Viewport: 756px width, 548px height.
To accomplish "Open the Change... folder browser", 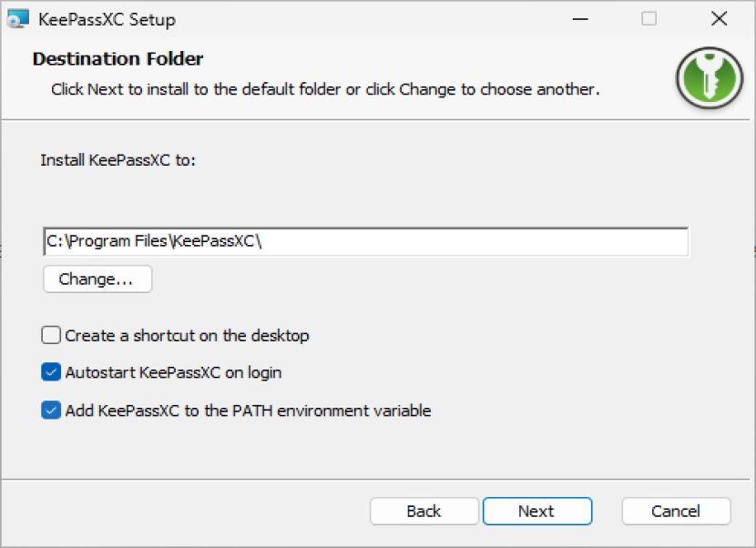I will [x=97, y=279].
